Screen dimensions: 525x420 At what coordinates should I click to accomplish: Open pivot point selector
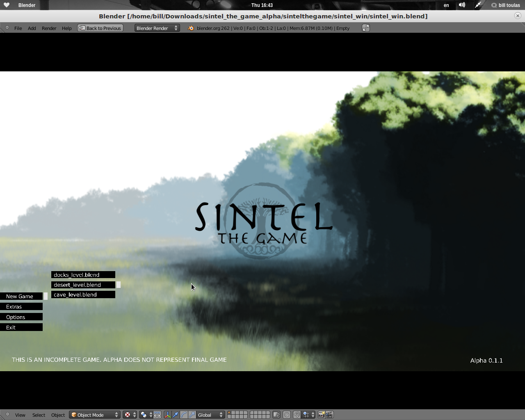pyautogui.click(x=146, y=415)
